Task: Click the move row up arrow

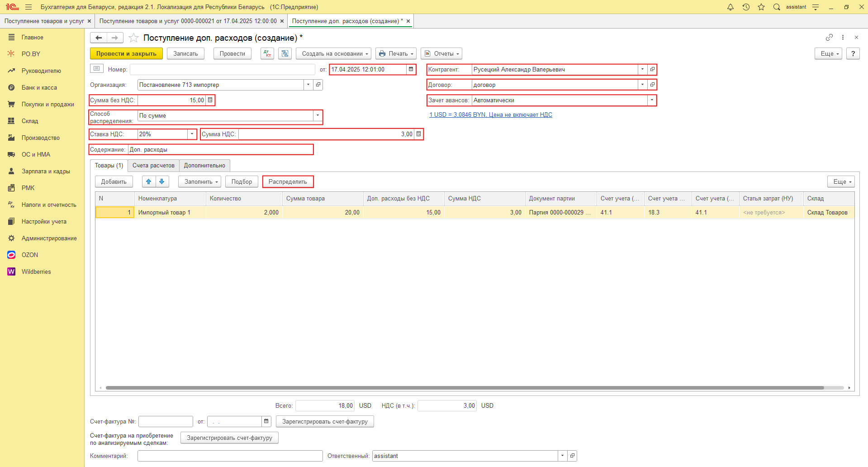Action: (x=149, y=181)
